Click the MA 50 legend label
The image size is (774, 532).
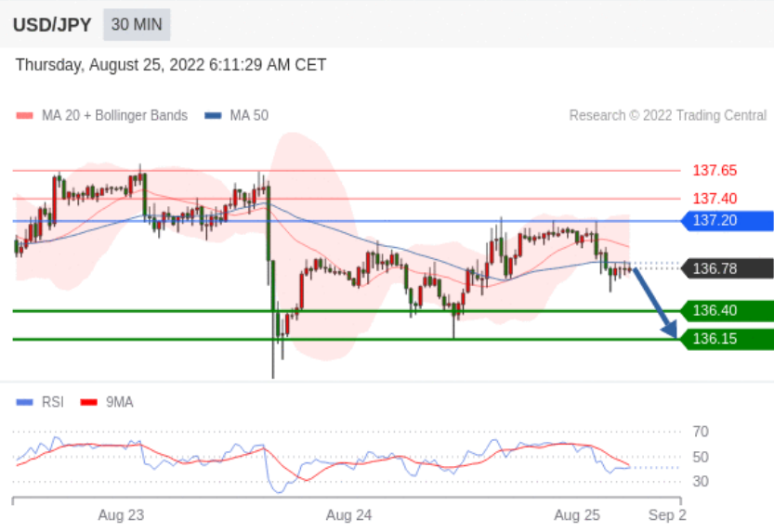[249, 115]
